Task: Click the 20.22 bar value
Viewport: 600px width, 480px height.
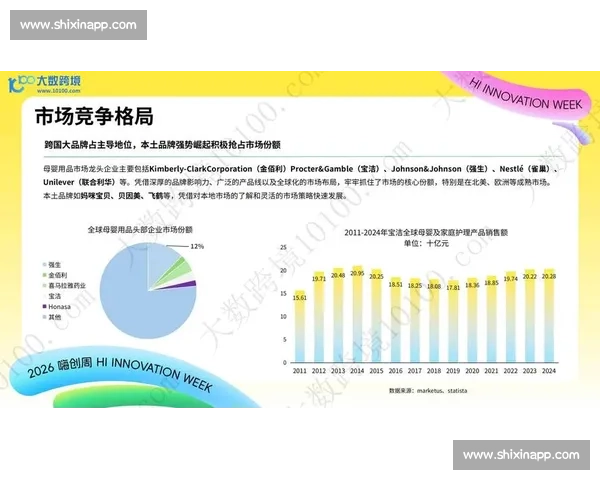Action: (x=530, y=276)
